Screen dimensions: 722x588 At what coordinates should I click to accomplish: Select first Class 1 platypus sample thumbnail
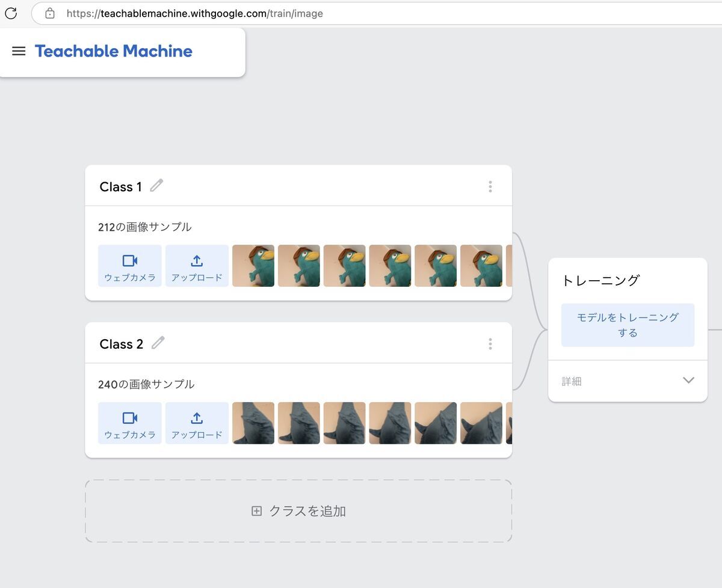[253, 266]
